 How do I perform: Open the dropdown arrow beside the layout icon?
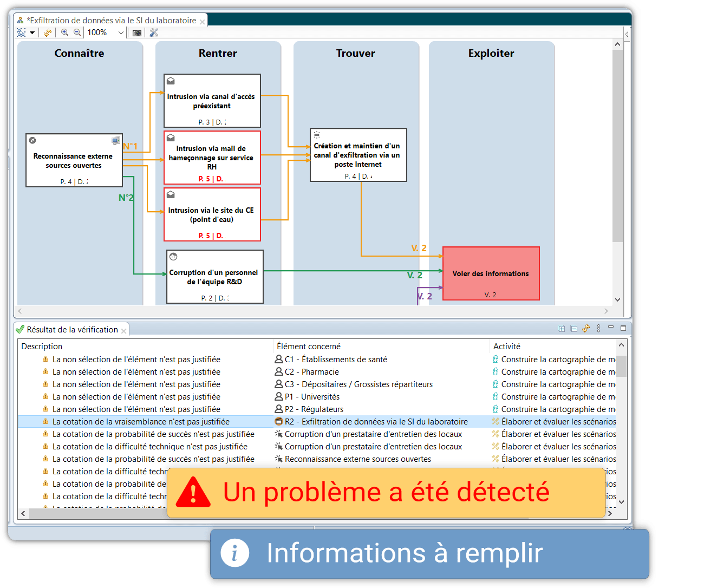tap(32, 32)
